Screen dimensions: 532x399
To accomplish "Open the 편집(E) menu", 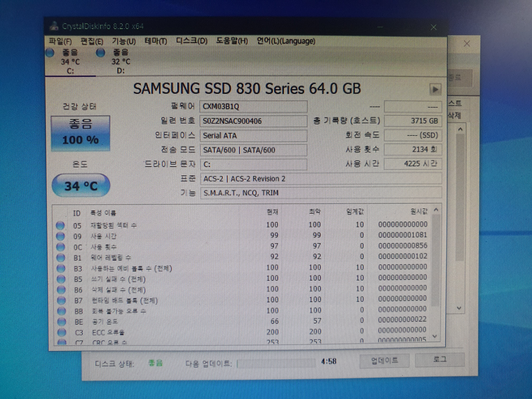I will 92,41.
